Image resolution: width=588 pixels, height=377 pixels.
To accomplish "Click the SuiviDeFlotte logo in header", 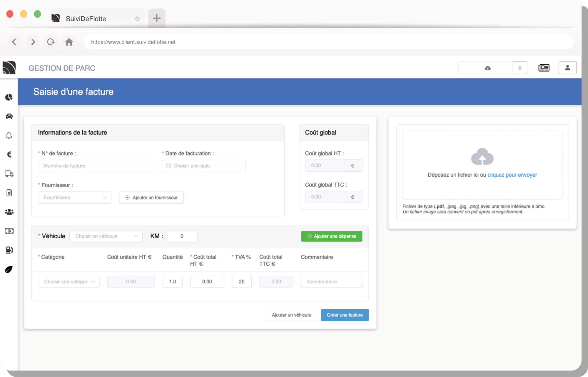I will pos(9,68).
